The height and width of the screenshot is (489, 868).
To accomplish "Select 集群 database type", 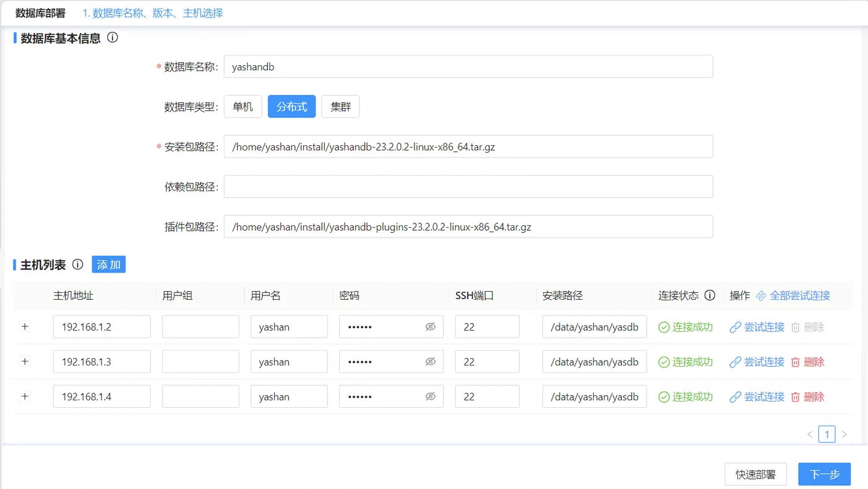I will (340, 107).
